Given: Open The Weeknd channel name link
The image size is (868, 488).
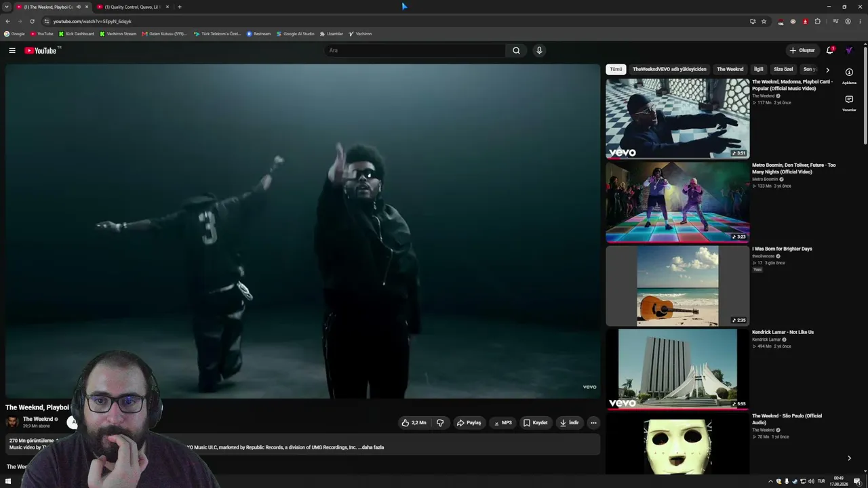Looking at the screenshot, I should tap(38, 419).
